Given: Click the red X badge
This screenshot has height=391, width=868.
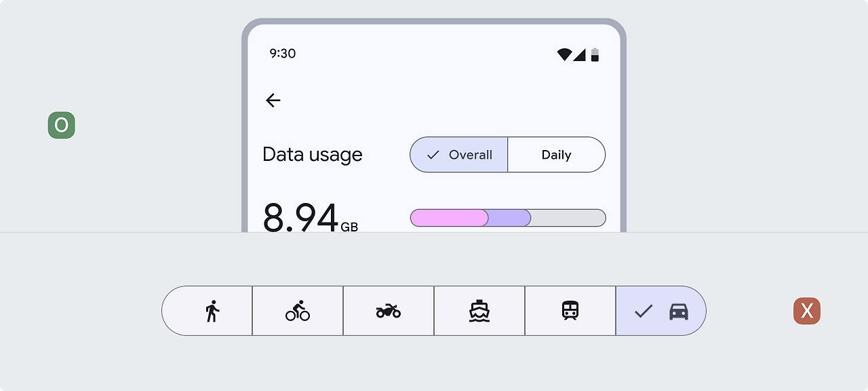Looking at the screenshot, I should pyautogui.click(x=807, y=311).
